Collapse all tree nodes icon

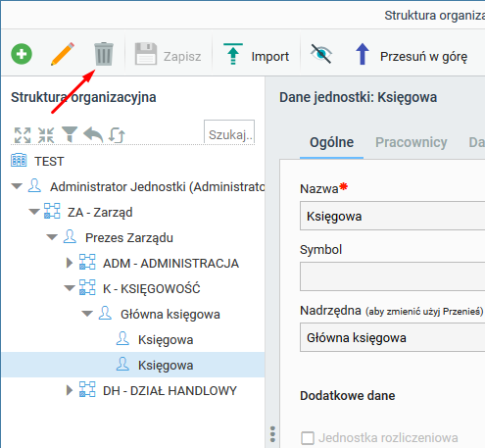46,135
